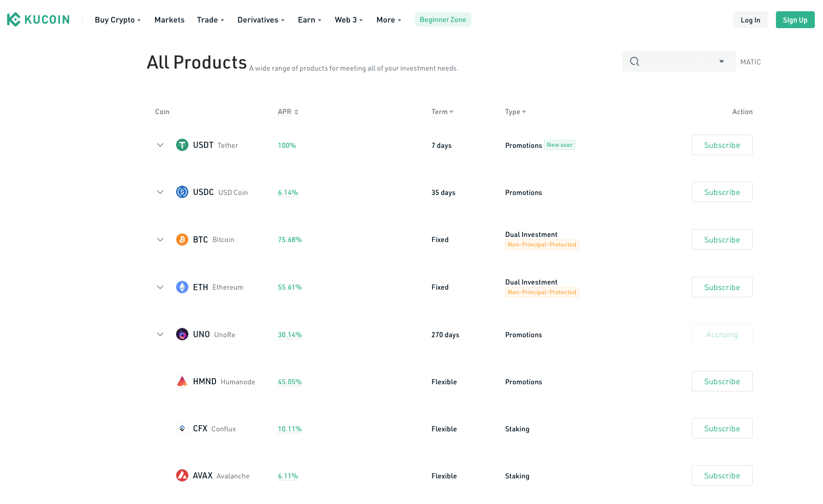
Task: Expand the BTC row chevron
Action: tap(160, 239)
